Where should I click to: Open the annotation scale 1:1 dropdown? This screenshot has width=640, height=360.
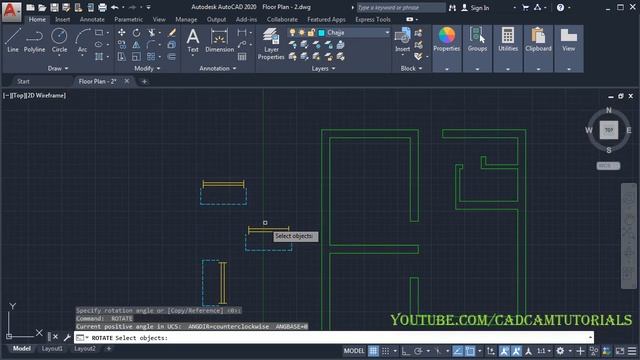pos(544,351)
